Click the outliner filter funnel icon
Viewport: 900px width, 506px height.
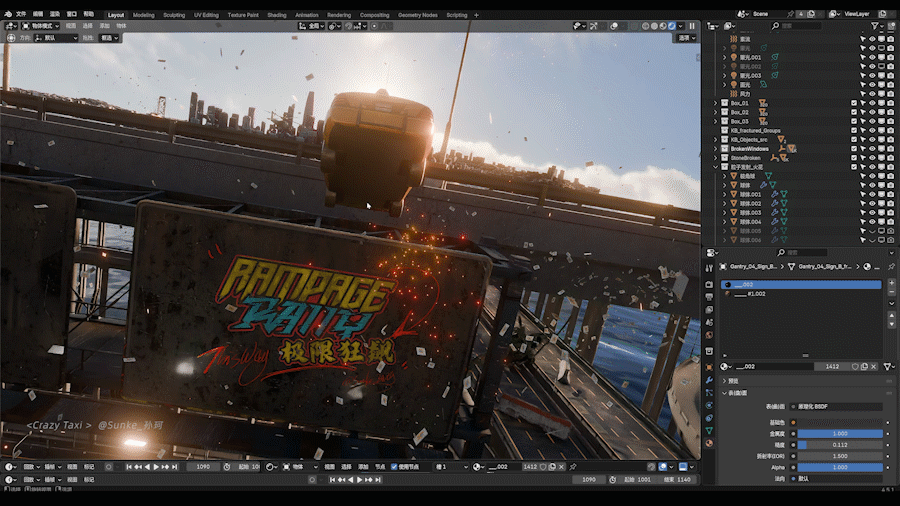click(875, 26)
